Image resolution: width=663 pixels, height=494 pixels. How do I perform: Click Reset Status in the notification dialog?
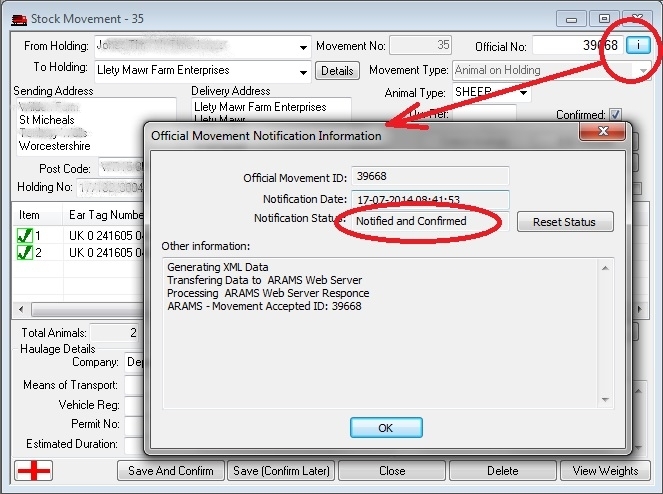[565, 222]
